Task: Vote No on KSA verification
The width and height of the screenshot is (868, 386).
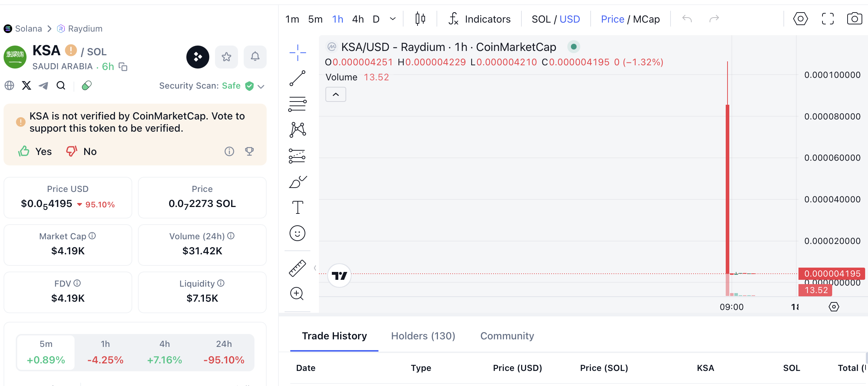Action: (81, 151)
